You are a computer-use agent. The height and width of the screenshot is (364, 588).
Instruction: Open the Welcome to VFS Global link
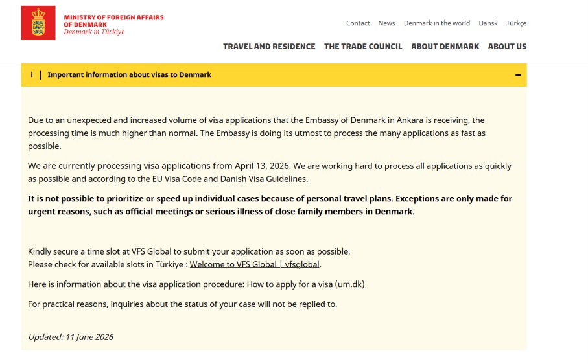[255, 264]
